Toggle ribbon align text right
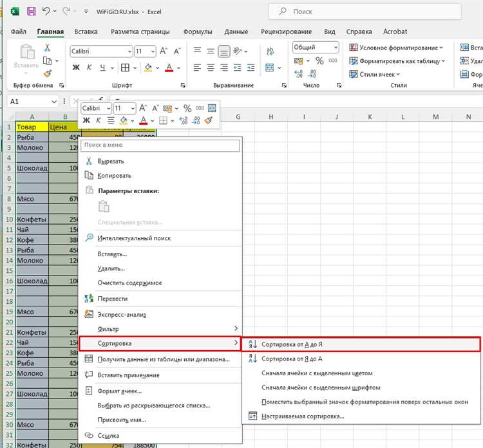Viewport: 483px width, 448px height. point(224,68)
